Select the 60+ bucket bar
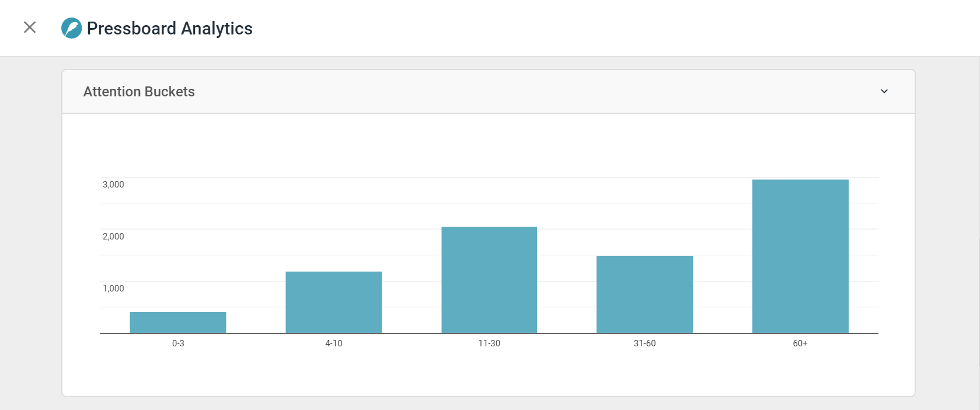980x410 pixels. (x=800, y=256)
